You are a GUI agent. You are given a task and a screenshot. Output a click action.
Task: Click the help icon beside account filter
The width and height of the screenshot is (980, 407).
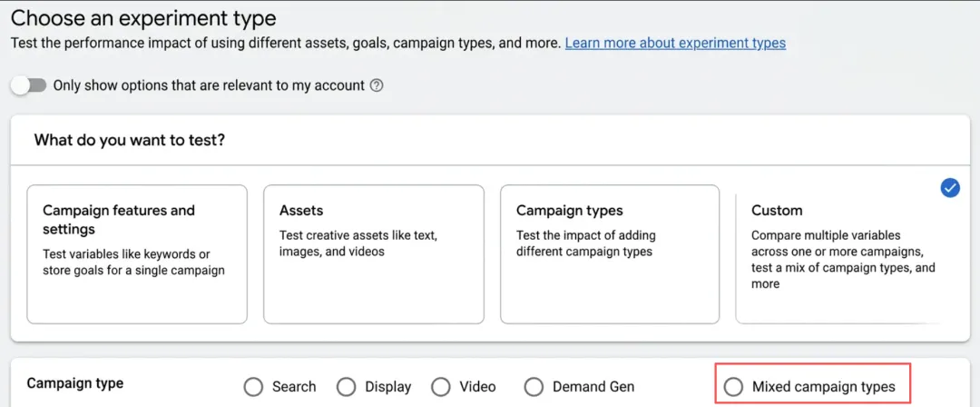[377, 85]
